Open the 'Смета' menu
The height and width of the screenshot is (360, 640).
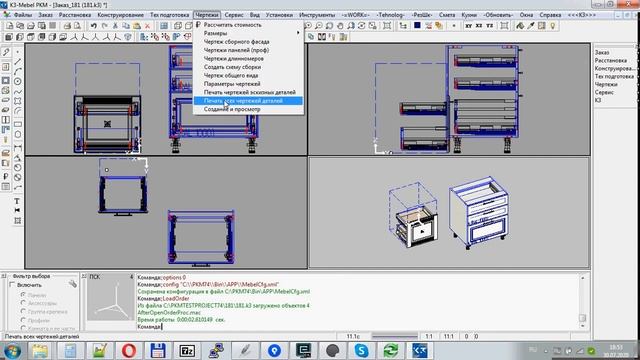[x=447, y=15]
